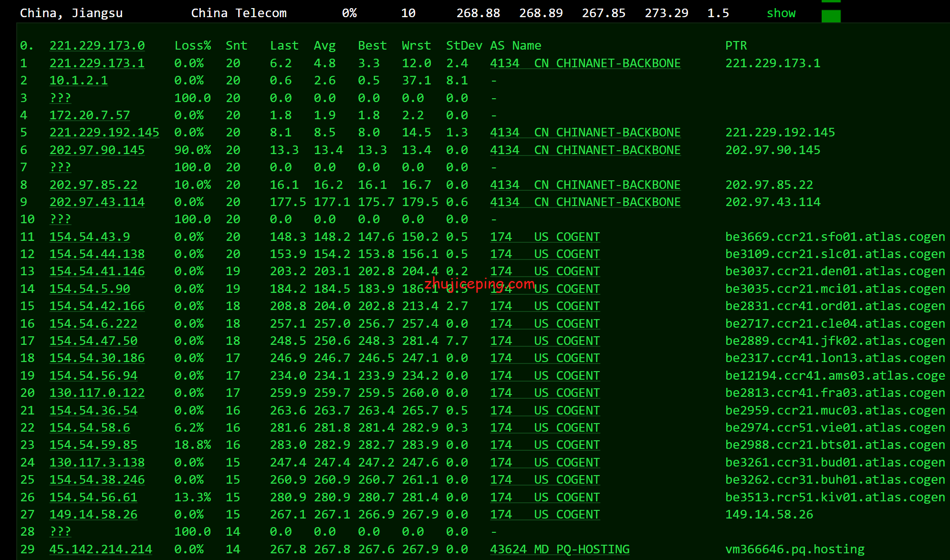Open IP link 154.54.59.85
The height and width of the screenshot is (560, 950).
coord(94,445)
